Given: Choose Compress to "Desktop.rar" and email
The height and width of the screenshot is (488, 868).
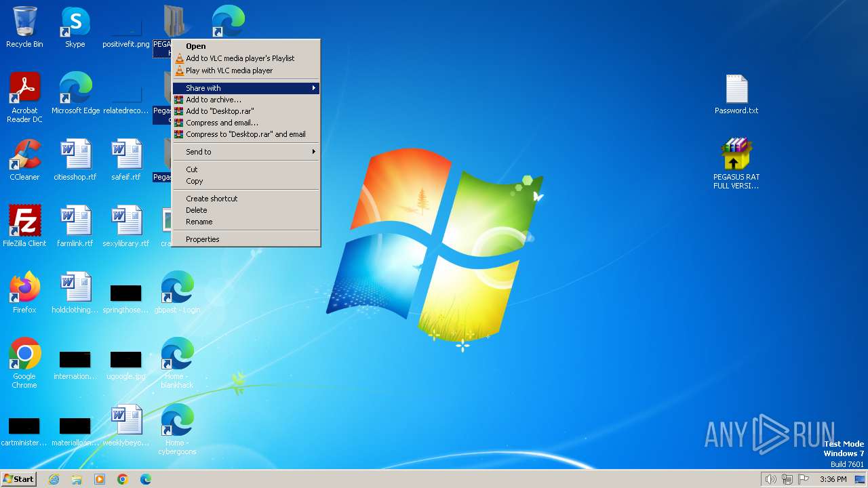Looking at the screenshot, I should 246,134.
